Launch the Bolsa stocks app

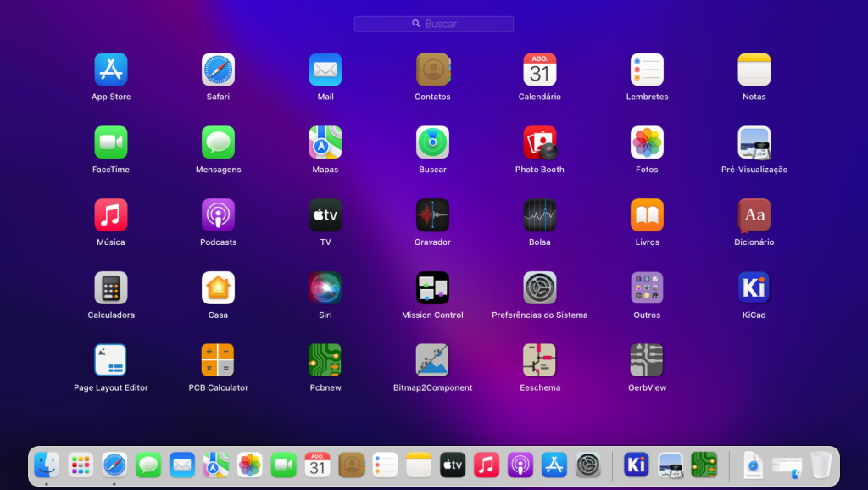pyautogui.click(x=540, y=214)
